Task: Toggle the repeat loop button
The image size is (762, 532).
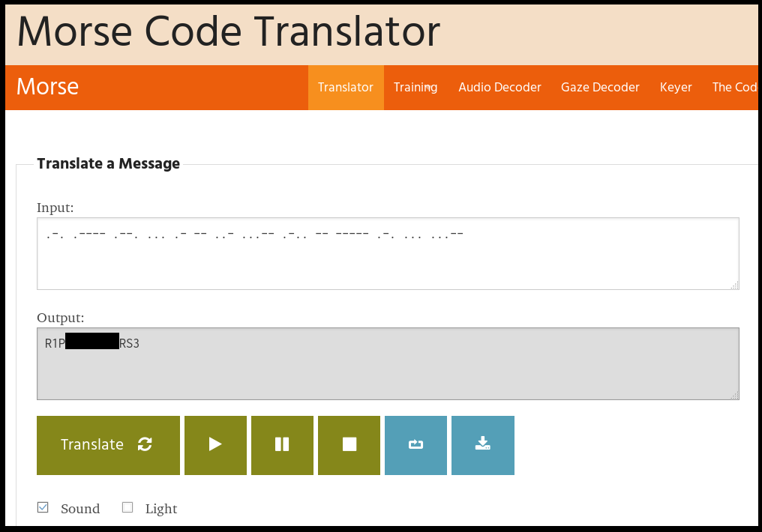Action: point(415,445)
